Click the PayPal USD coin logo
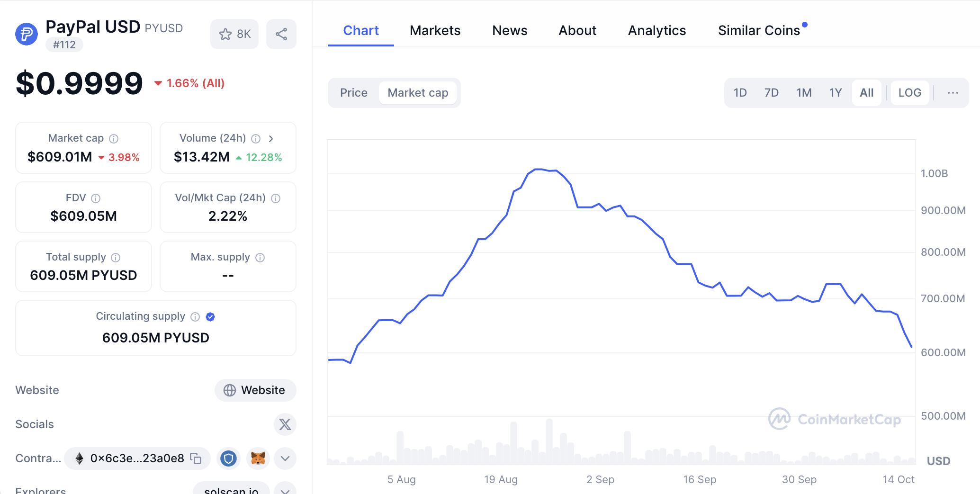 pos(27,34)
